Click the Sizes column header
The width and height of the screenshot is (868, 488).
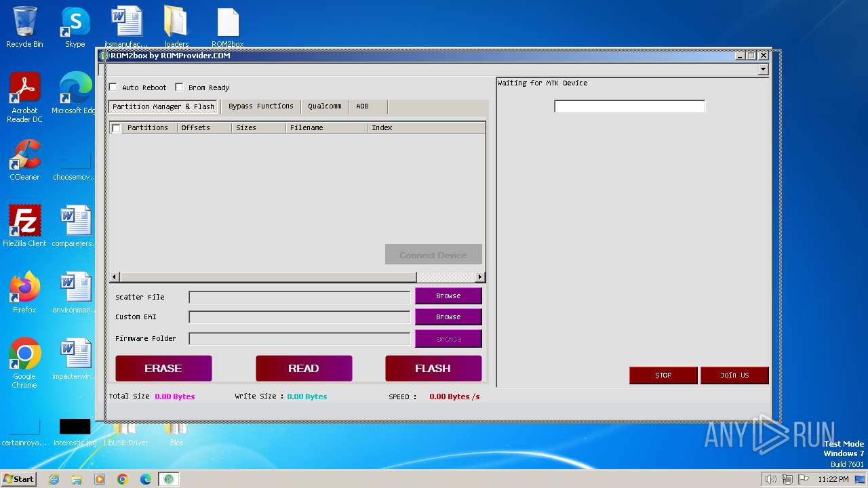(x=258, y=127)
